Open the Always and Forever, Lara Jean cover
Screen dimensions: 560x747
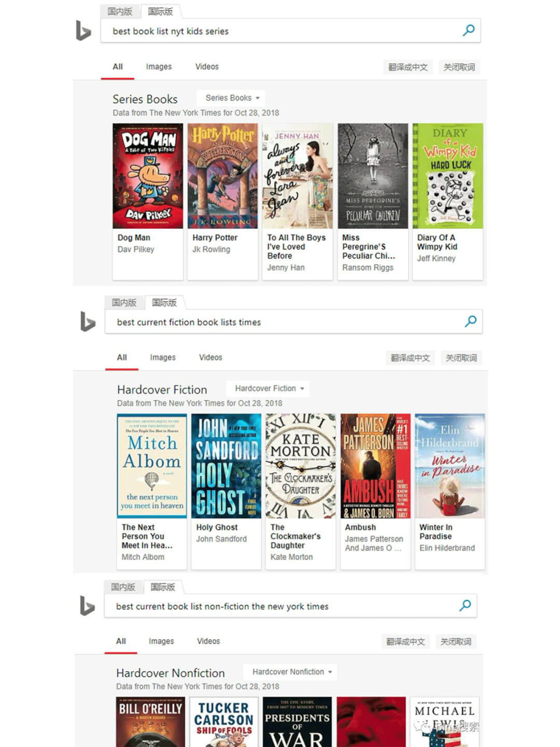[297, 176]
